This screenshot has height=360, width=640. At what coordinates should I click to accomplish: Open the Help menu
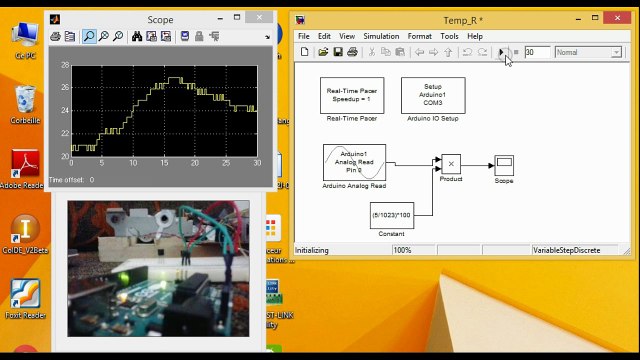475,36
